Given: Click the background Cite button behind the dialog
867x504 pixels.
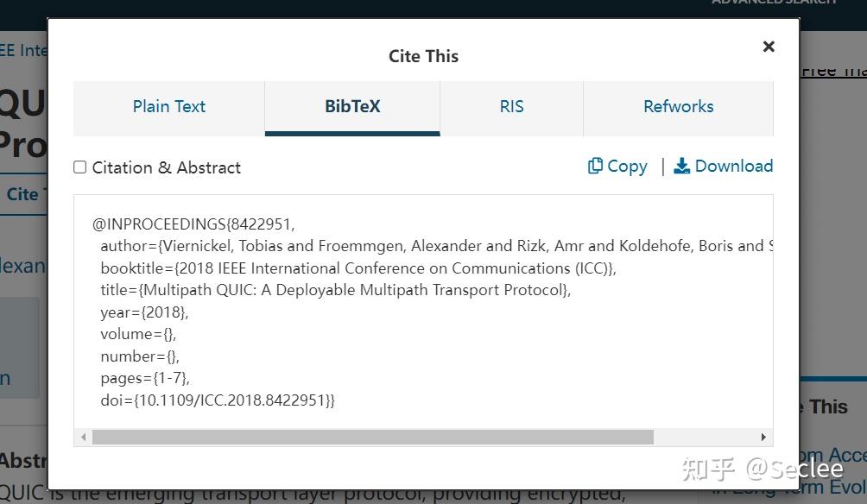Looking at the screenshot, I should [23, 194].
